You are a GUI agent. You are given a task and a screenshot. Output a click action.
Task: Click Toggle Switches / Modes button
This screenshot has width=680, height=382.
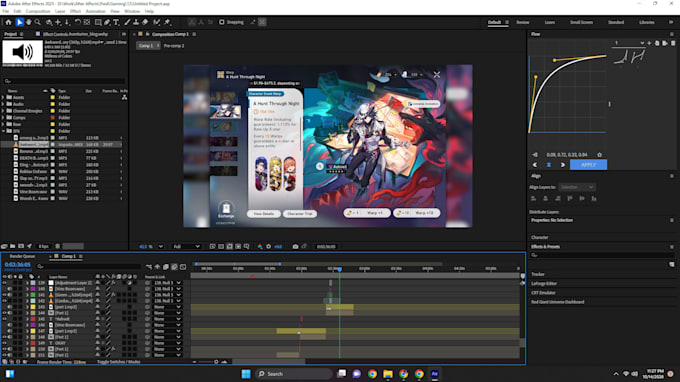[x=118, y=362]
